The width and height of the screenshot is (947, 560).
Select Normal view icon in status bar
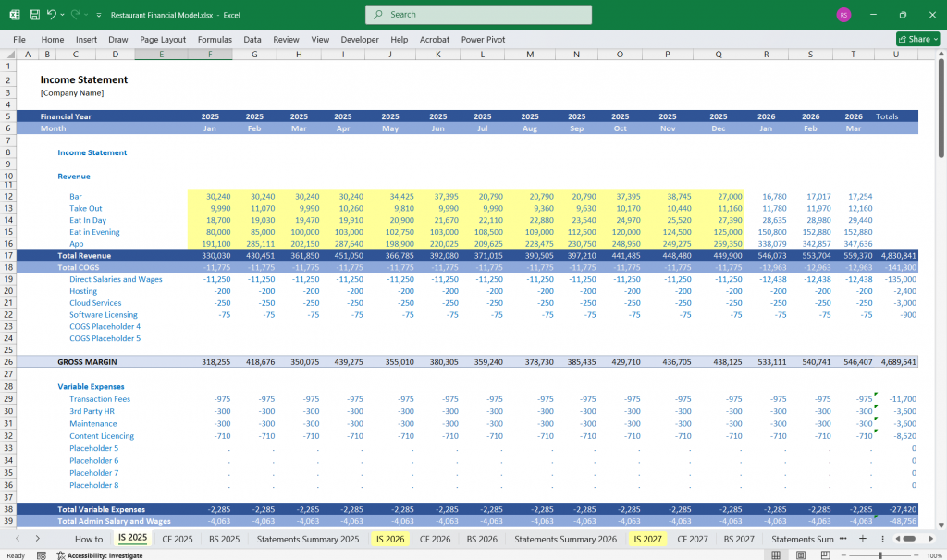tap(777, 553)
